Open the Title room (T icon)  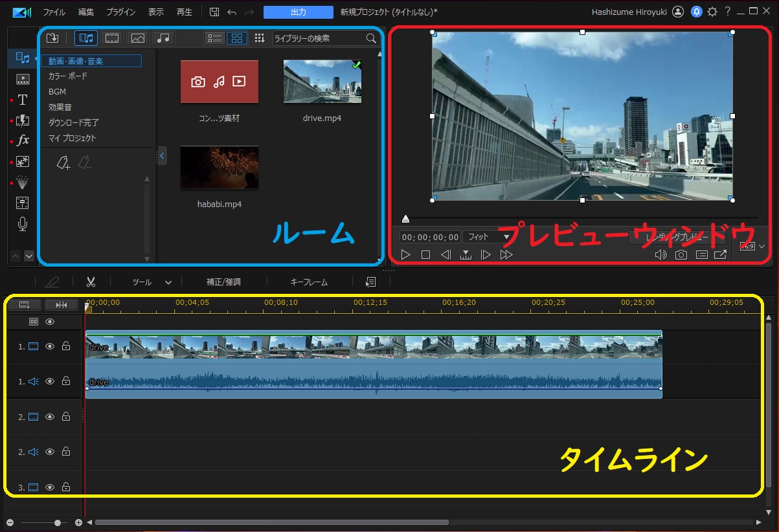pos(22,100)
